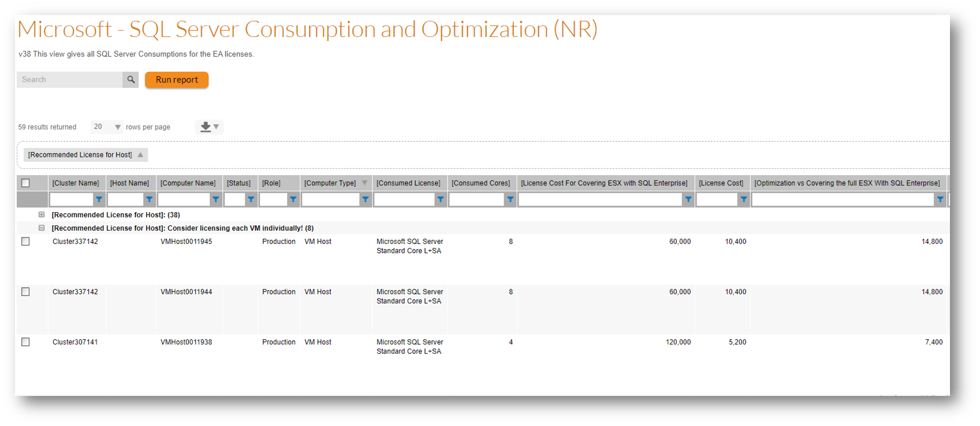980x426 pixels.
Task: Check the row for VMHost0011944
Action: click(25, 292)
